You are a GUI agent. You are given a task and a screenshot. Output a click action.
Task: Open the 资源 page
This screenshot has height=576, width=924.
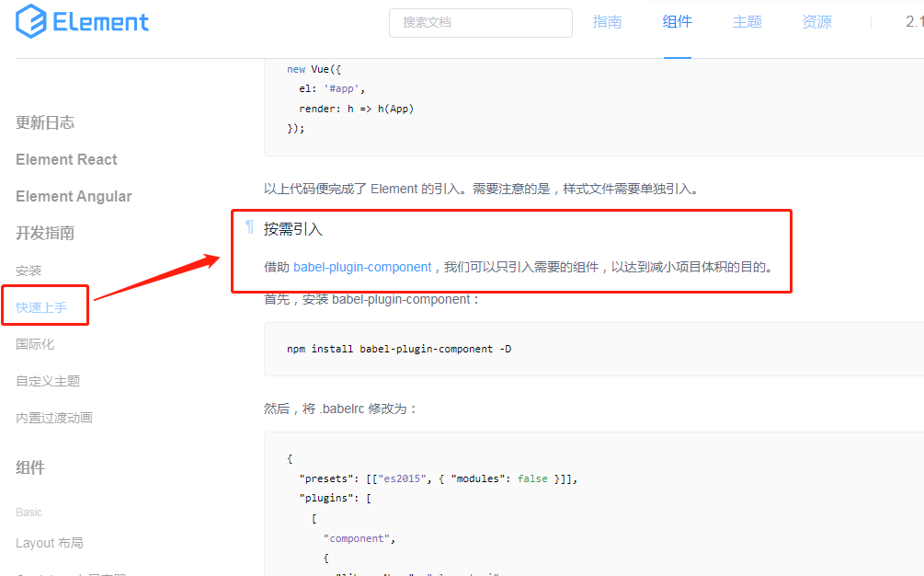(816, 21)
